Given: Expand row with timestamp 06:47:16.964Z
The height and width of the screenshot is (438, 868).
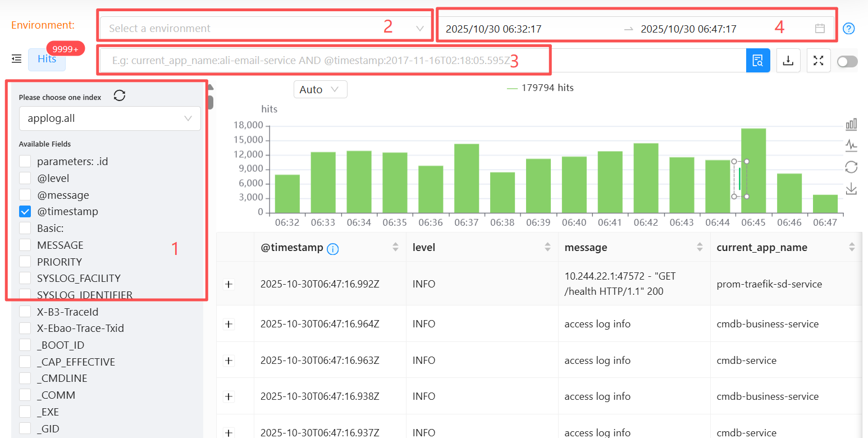Looking at the screenshot, I should pyautogui.click(x=229, y=324).
